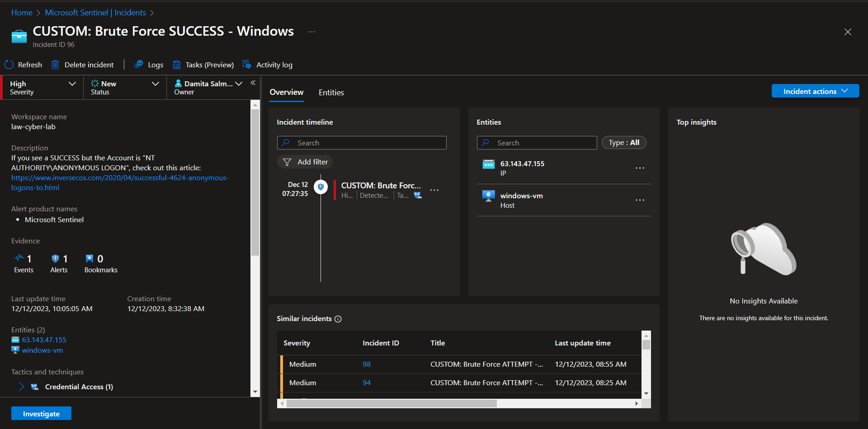868x429 pixels.
Task: Click scroll-right arrow in Similar incidents table
Action: pos(637,403)
